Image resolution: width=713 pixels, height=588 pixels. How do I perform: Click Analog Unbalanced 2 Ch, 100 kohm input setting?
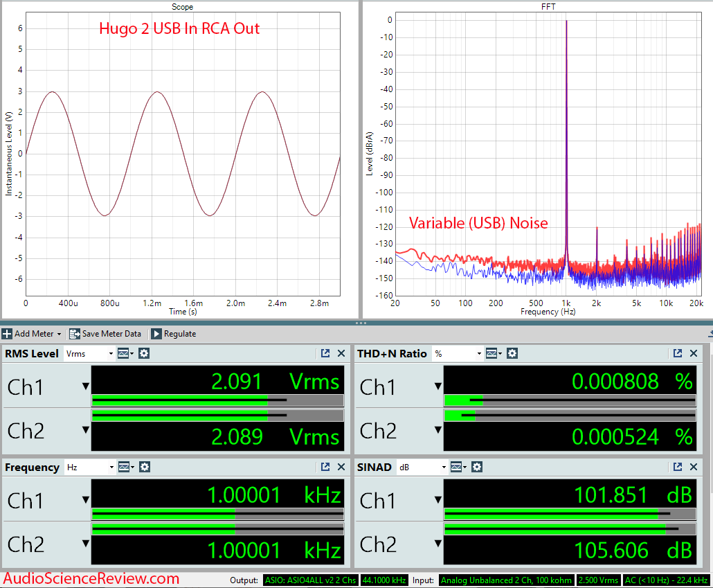pyautogui.click(x=506, y=580)
